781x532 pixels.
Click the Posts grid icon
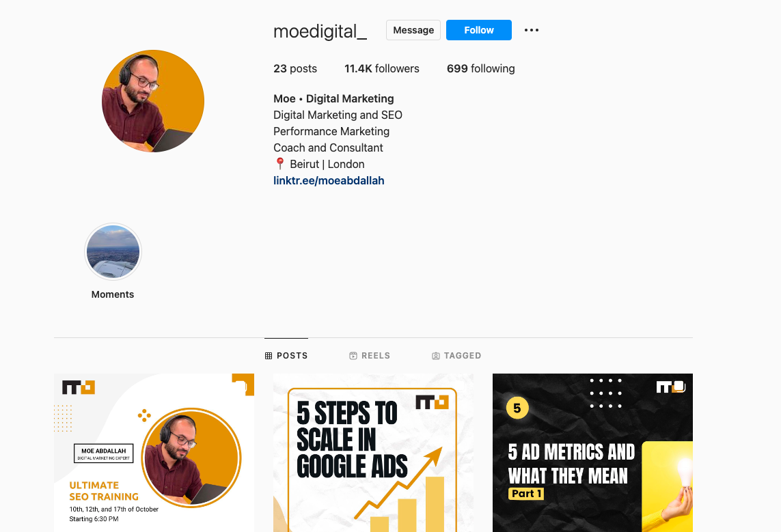(x=269, y=356)
